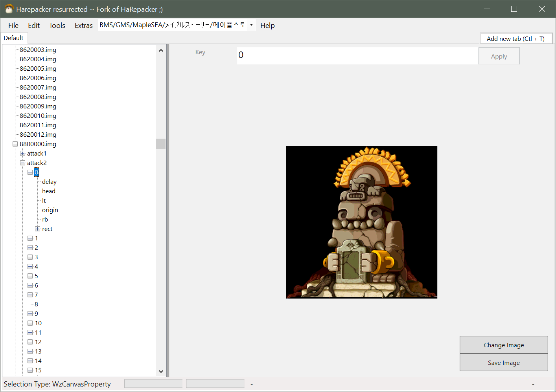Expand frame 9 node
This screenshot has height=392, width=556.
coord(30,314)
